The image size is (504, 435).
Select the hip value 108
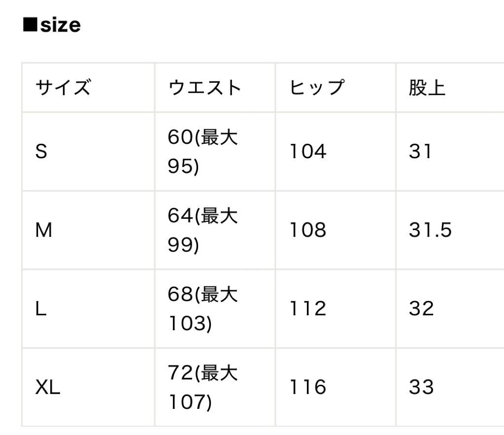tap(307, 230)
